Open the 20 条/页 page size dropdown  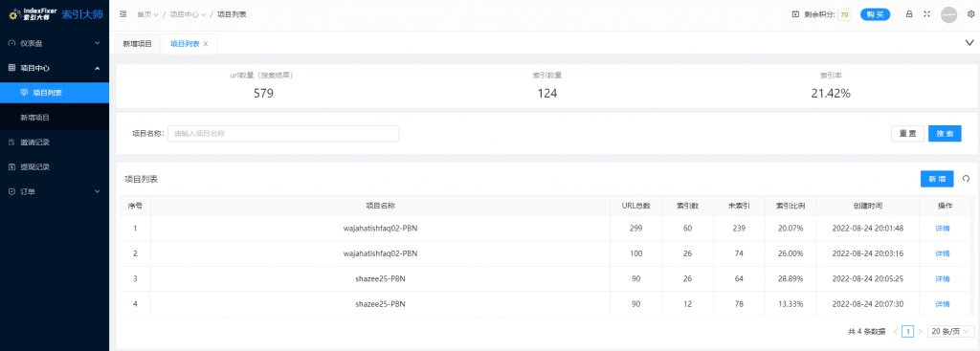pyautogui.click(x=950, y=331)
